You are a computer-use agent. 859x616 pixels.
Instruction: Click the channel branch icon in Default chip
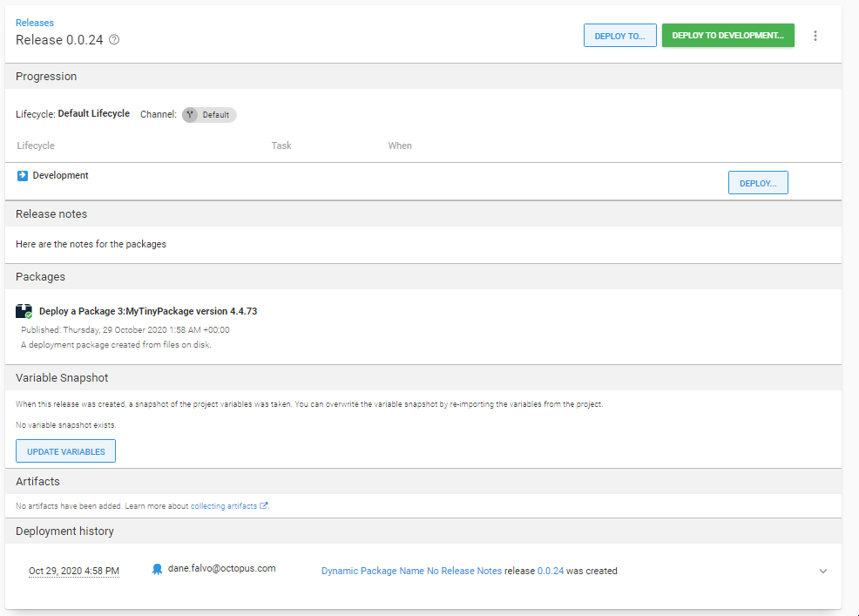coord(190,114)
